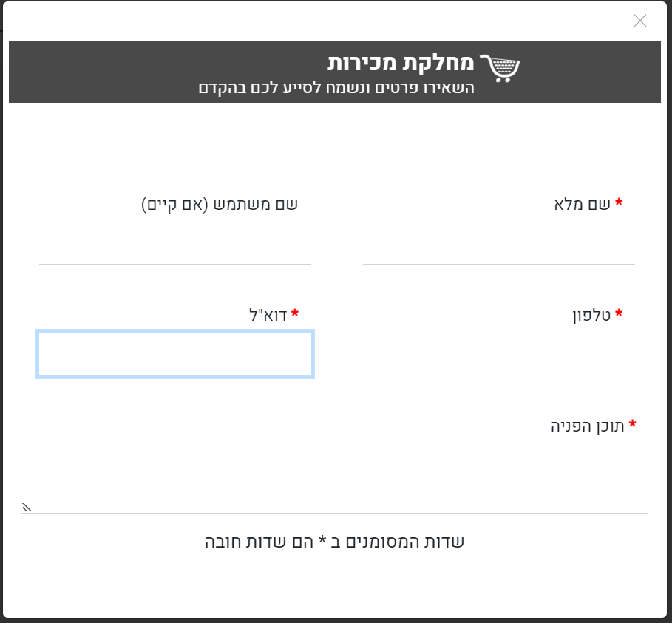Screen dimensions: 672x623
Task: Click the dark header banner of the form
Action: [x=148, y=72]
